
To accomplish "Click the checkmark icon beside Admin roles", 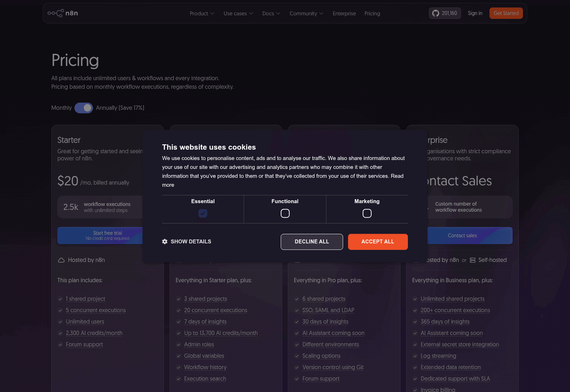I will point(178,345).
